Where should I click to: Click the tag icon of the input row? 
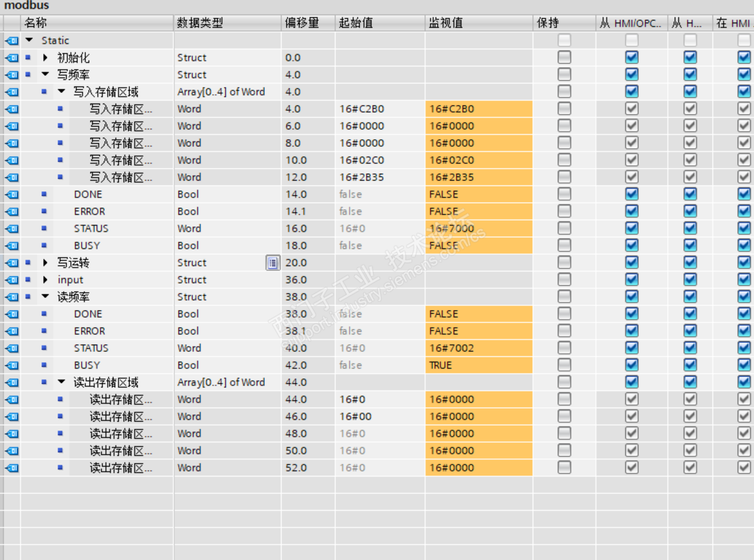click(x=11, y=280)
